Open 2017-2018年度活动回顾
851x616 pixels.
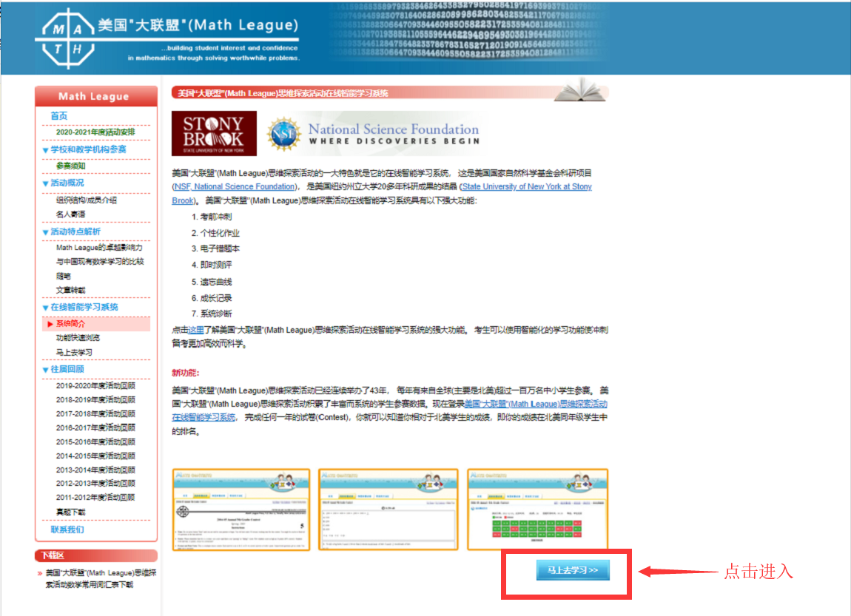(95, 413)
